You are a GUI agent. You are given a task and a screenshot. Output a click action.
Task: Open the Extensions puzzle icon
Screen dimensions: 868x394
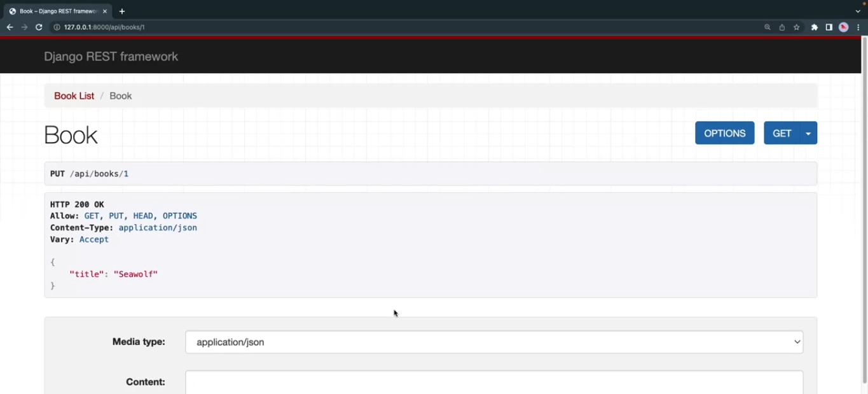point(815,27)
